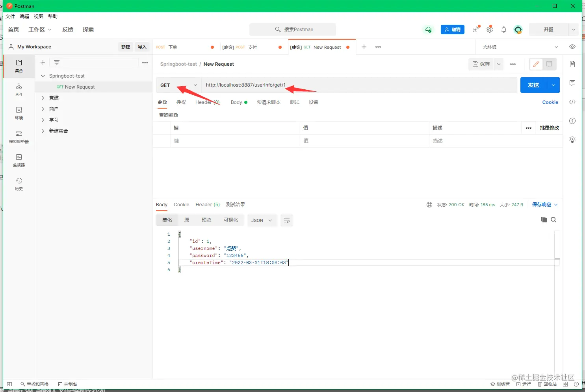
Task: Click the user avatar icon
Action: (x=518, y=30)
